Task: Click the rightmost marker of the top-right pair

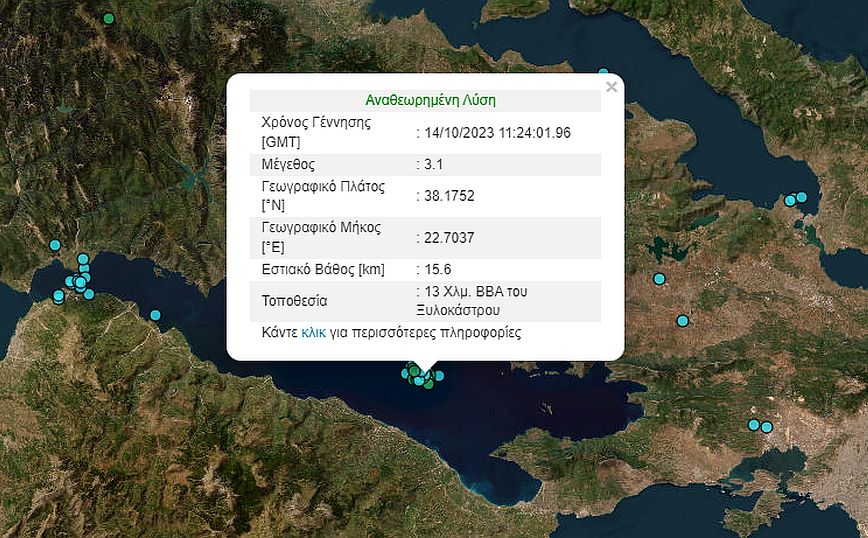Action: tap(801, 197)
